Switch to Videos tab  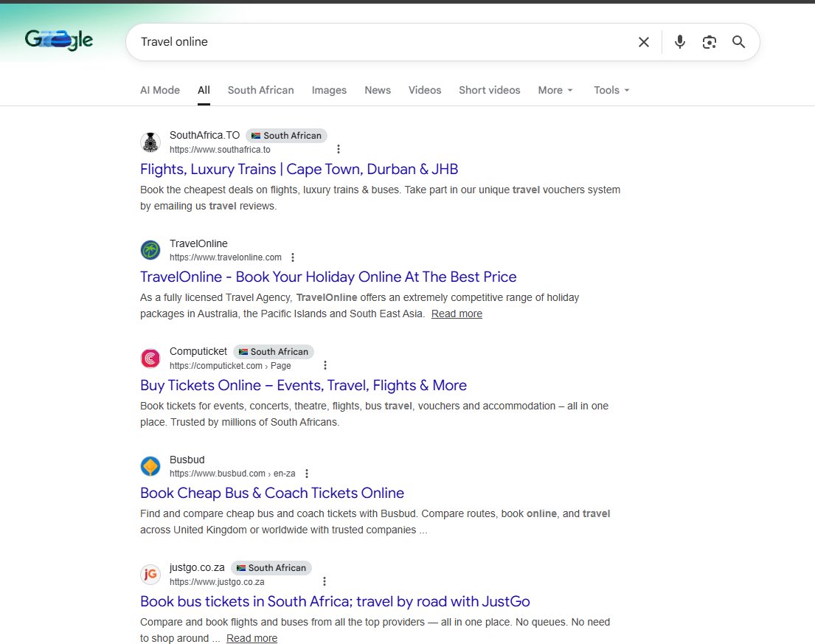click(x=425, y=90)
